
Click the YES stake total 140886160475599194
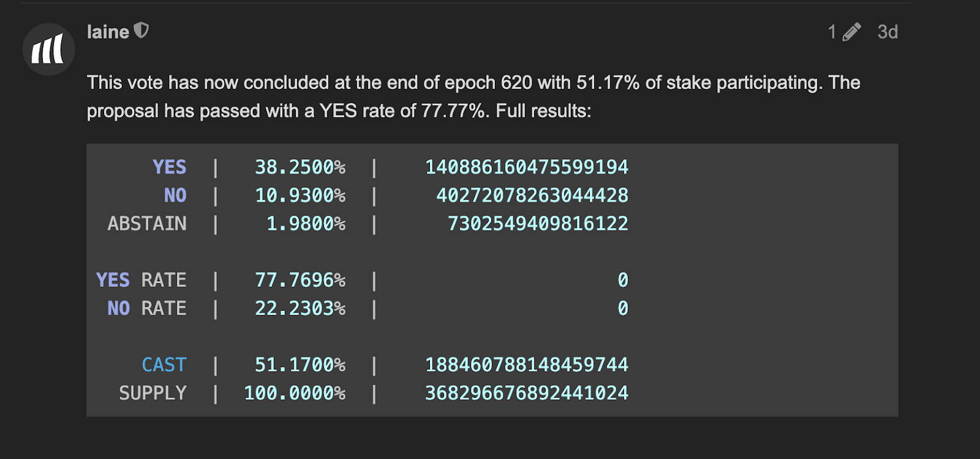coord(527,167)
